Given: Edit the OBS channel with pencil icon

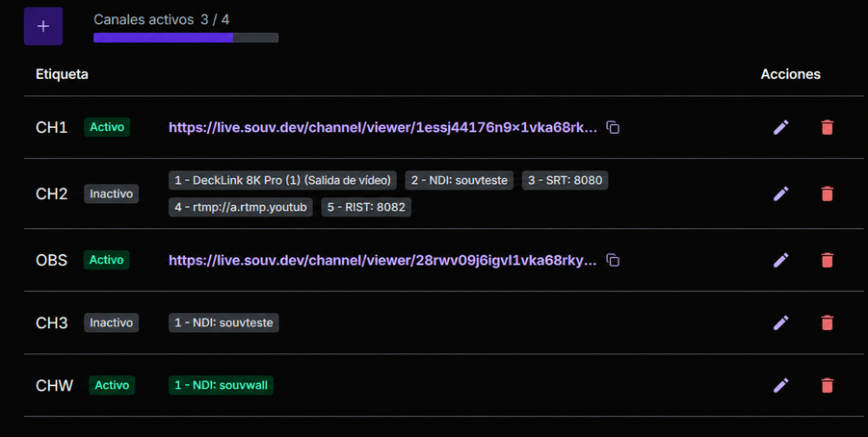Looking at the screenshot, I should pos(780,260).
